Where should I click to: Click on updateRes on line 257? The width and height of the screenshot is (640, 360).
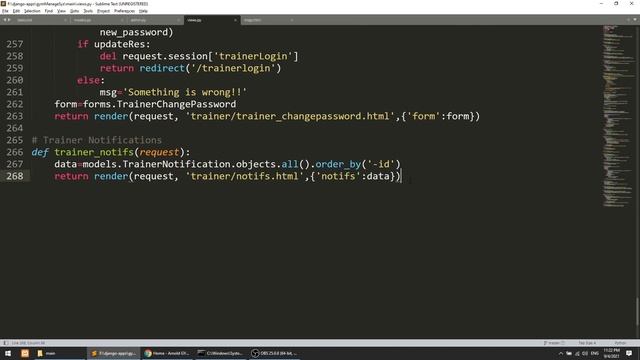pos(120,44)
